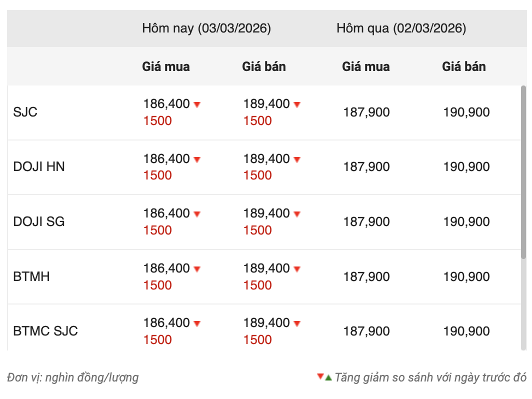Click the red down arrow beside BTMH buying price
The width and height of the screenshot is (532, 399).
point(197,269)
